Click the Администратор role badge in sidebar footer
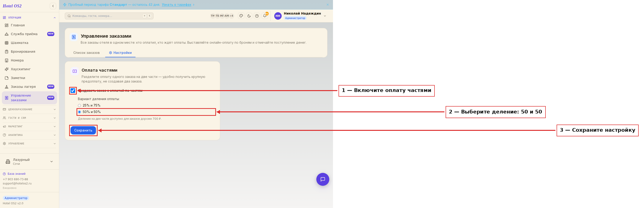This screenshot has width=644, height=208. click(x=16, y=198)
